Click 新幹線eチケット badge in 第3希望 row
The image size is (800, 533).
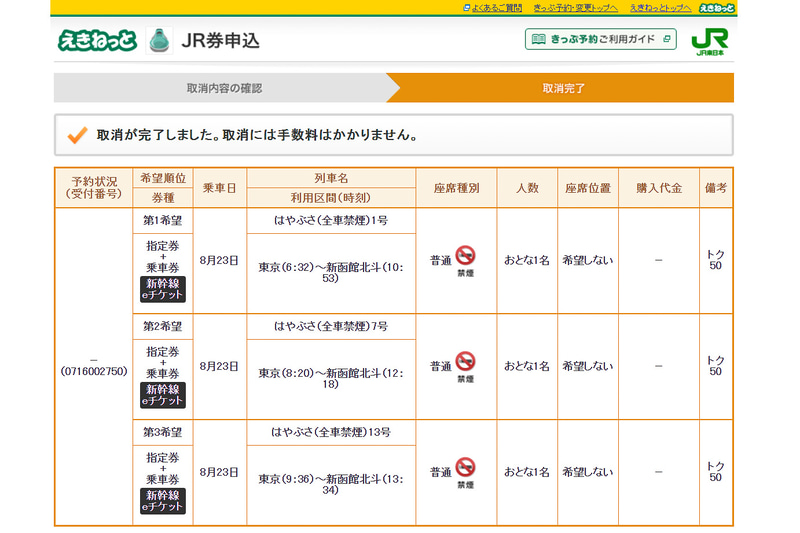pyautogui.click(x=163, y=501)
